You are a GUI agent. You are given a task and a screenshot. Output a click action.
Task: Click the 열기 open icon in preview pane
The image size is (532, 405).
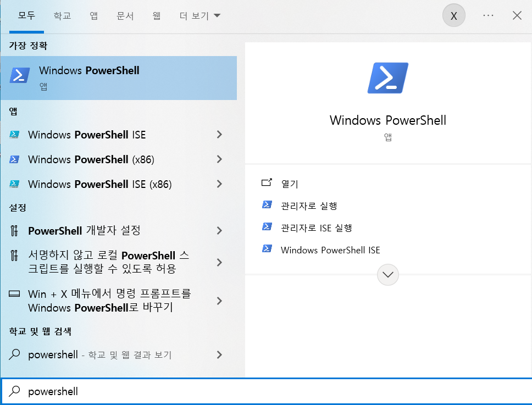pyautogui.click(x=267, y=182)
